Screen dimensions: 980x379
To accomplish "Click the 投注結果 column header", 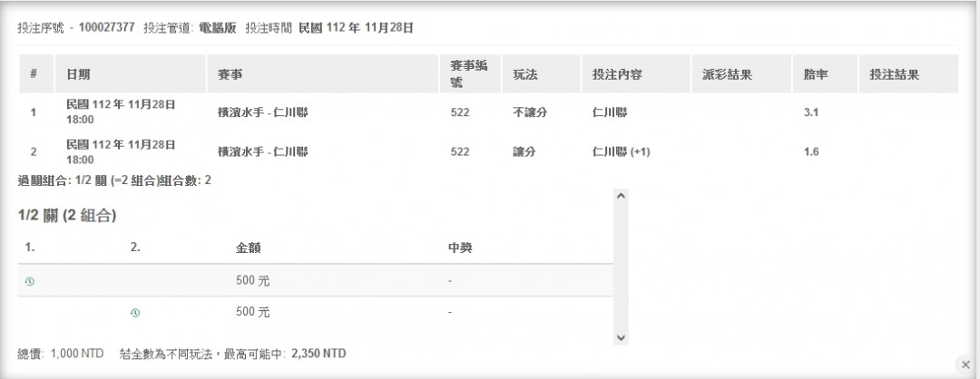I will 894,74.
